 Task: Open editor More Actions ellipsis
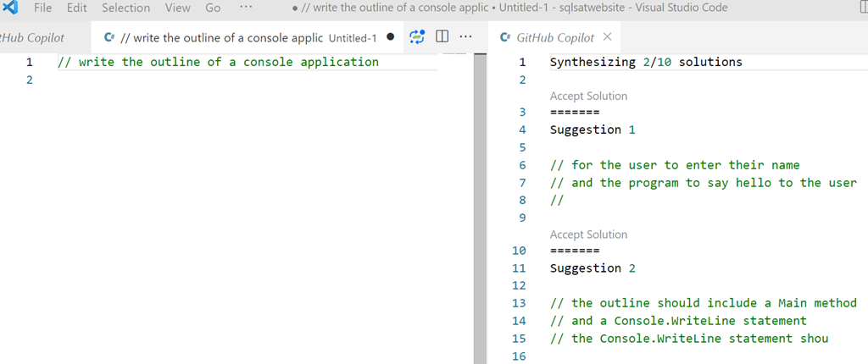[x=465, y=37]
